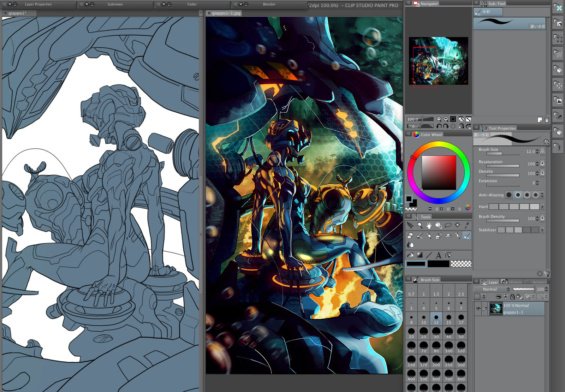The height and width of the screenshot is (392, 565).
Task: Toggle visibility eye of the painting layer
Action: (479, 308)
